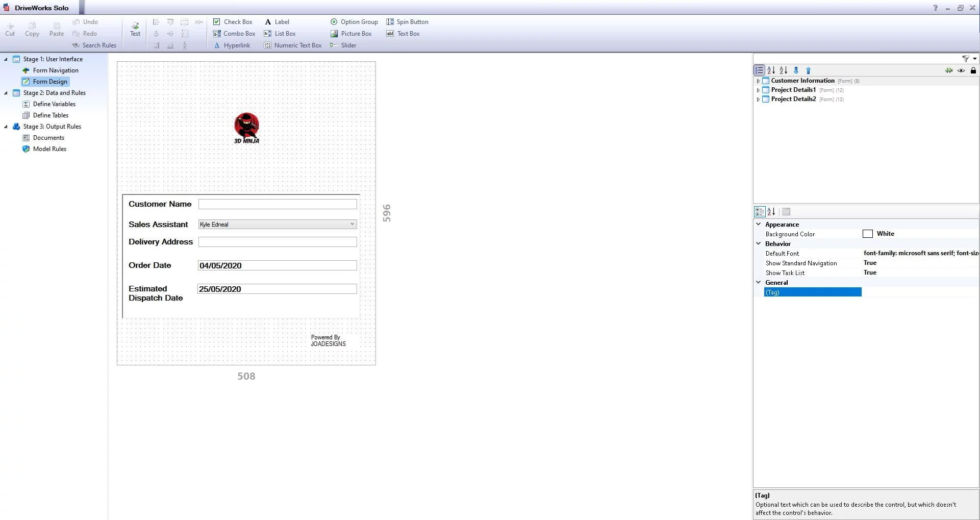The image size is (980, 520).
Task: Toggle the lock icon in controls panel
Action: [x=973, y=70]
